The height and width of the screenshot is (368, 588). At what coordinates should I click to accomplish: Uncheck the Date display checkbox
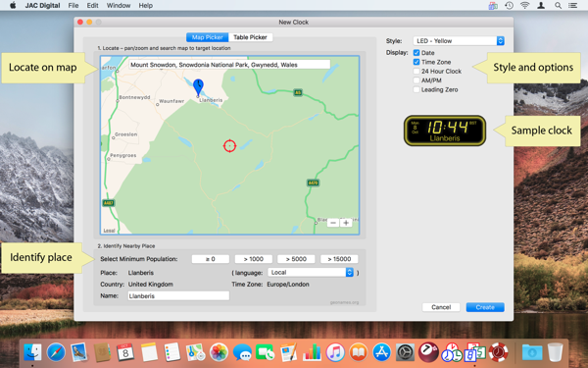(416, 53)
